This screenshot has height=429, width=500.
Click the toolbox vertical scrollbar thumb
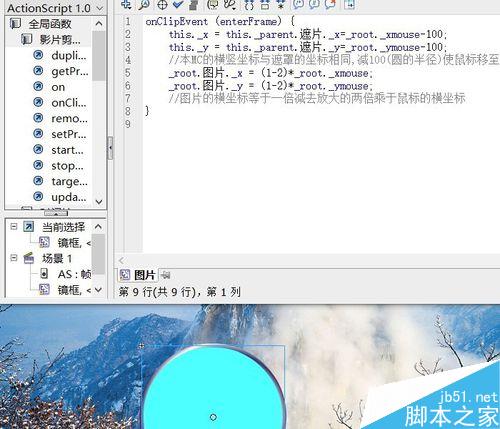tap(99, 56)
